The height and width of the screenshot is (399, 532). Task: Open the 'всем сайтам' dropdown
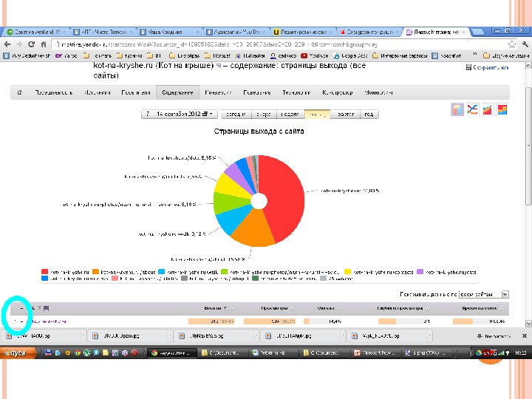coord(483,294)
